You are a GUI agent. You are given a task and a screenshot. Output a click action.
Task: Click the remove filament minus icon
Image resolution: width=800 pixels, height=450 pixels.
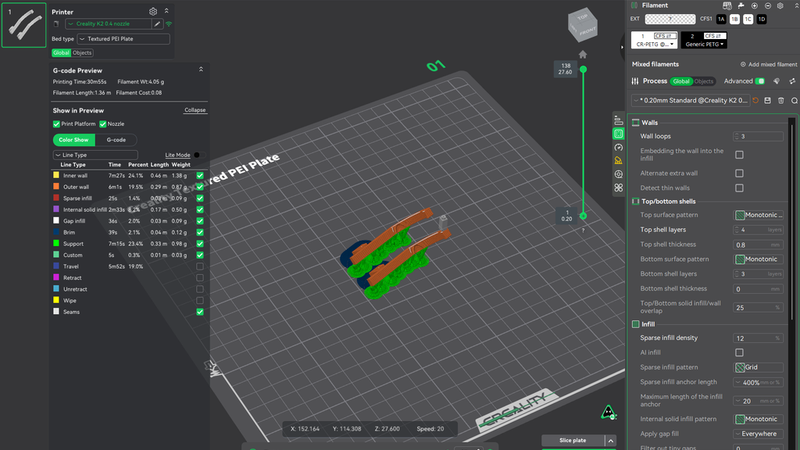point(767,6)
